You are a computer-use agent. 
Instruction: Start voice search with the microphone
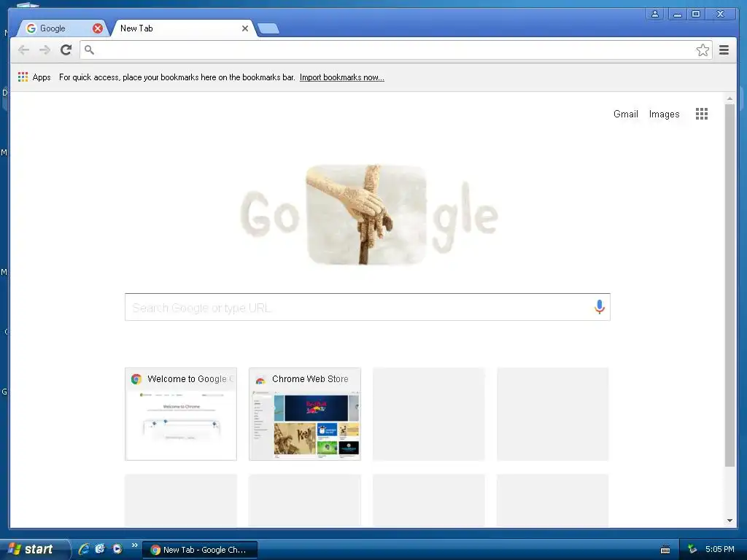[600, 307]
